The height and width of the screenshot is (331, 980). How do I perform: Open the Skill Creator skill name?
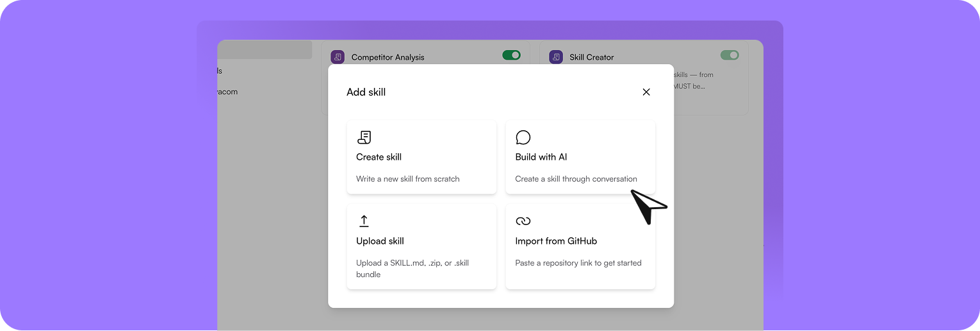592,57
